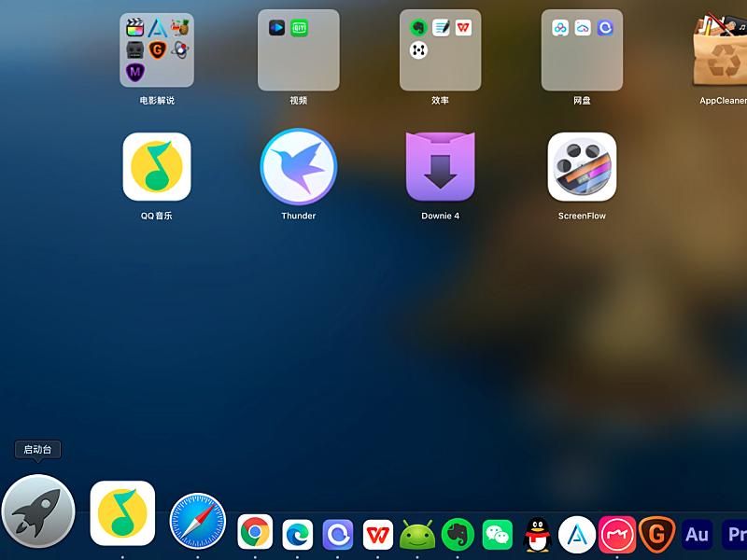Open Adobe Audition from the Dock
The image size is (747, 560).
[697, 535]
